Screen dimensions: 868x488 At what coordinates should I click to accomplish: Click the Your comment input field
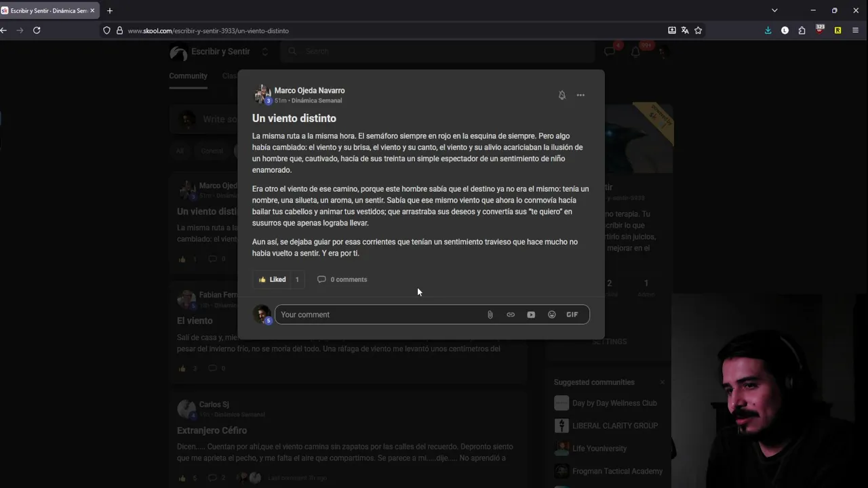pyautogui.click(x=380, y=314)
